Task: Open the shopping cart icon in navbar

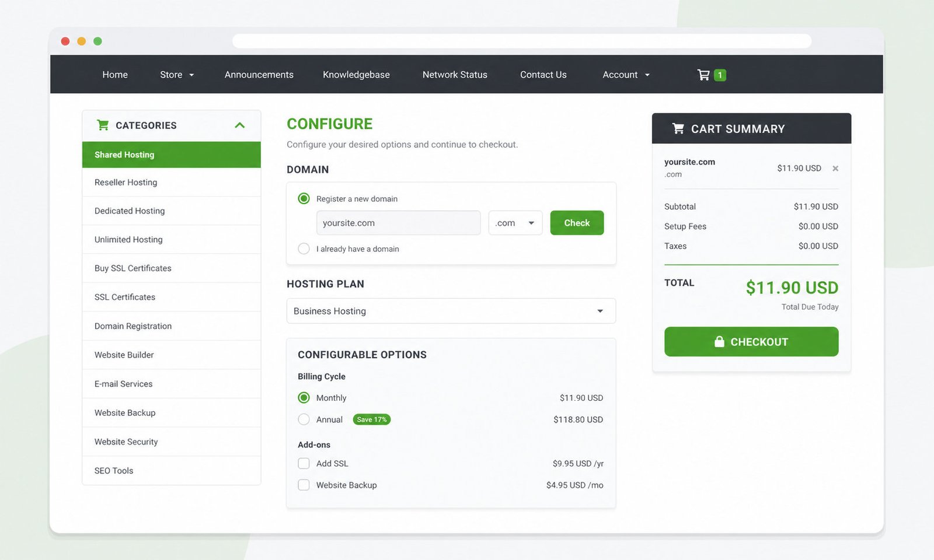Action: tap(703, 75)
